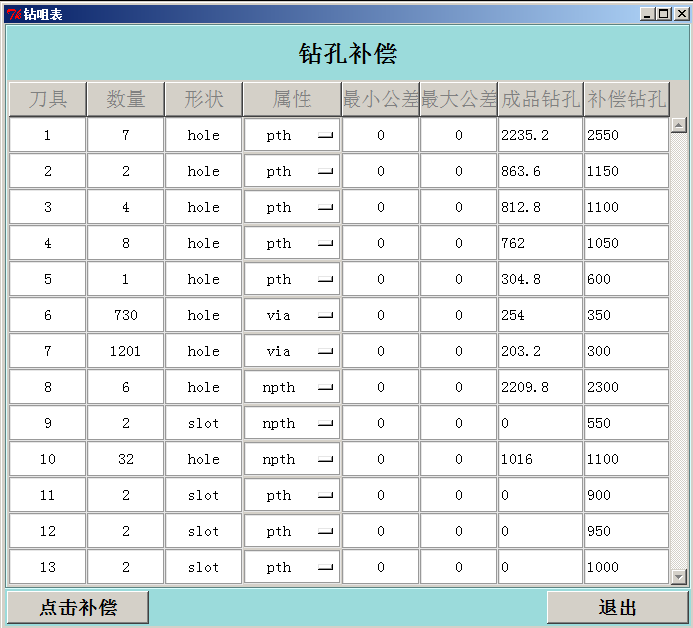Click the 最小公差 cell in row 1
Screen dimensions: 693x628
coord(381,135)
